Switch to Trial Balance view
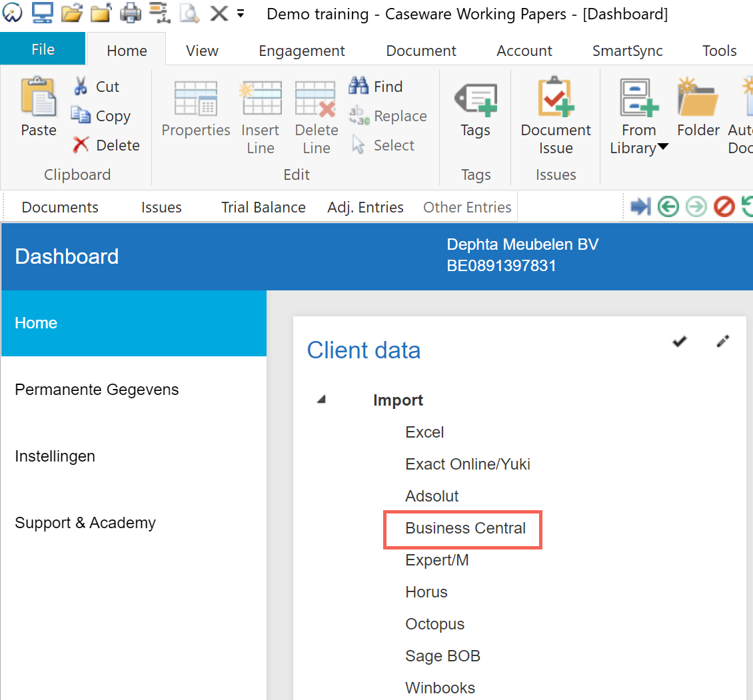Screen dimensions: 753x700 click(263, 207)
